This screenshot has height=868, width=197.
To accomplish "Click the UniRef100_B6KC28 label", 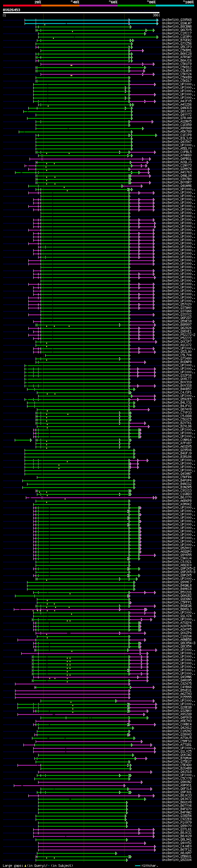I will [177, 54].
